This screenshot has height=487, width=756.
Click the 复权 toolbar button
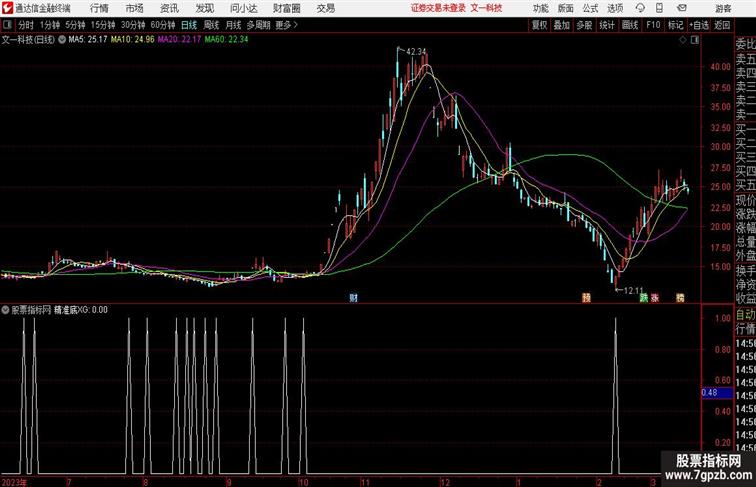click(x=539, y=25)
